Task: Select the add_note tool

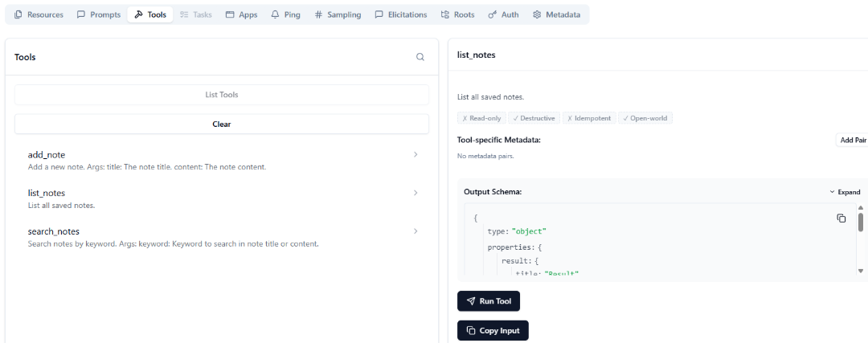Action: tap(222, 160)
